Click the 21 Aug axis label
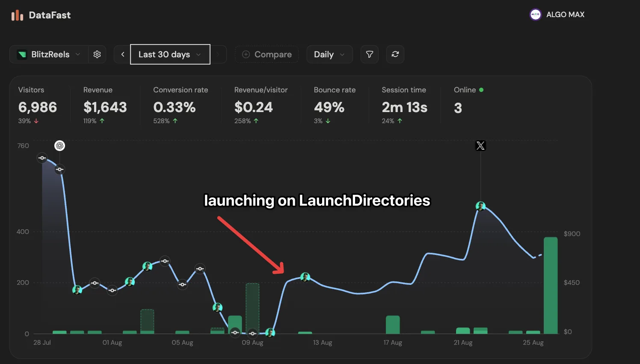 pos(463,343)
